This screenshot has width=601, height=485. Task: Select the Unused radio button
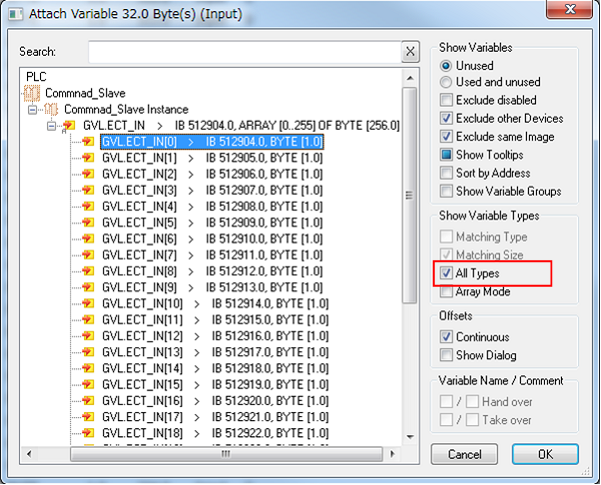click(x=447, y=65)
